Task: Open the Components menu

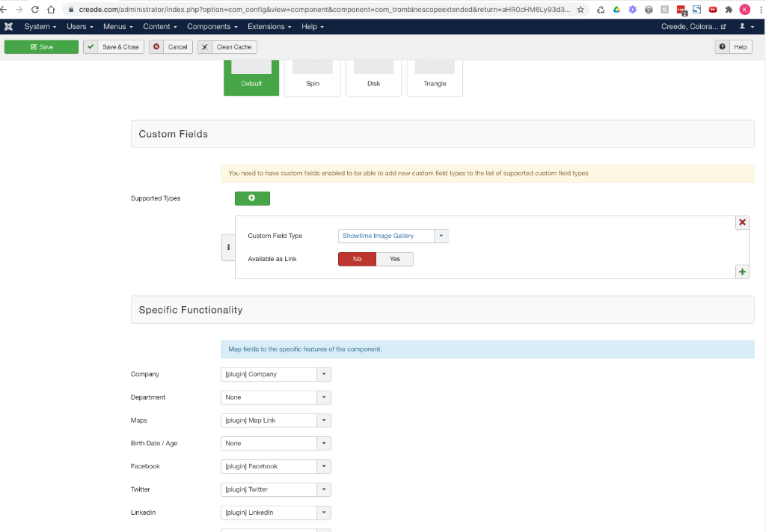Action: tap(212, 26)
